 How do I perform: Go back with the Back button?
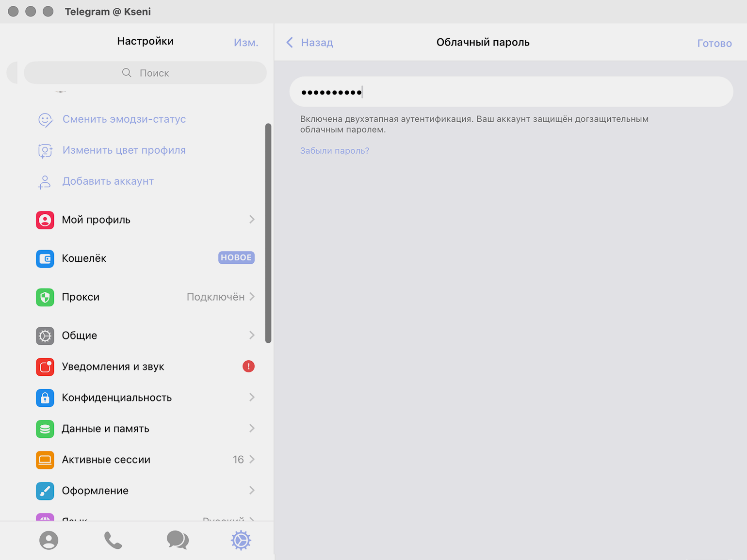pyautogui.click(x=310, y=43)
